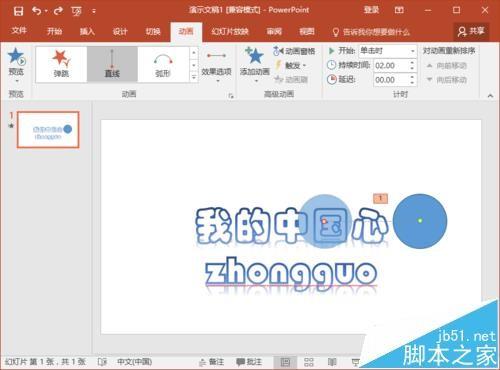Viewport: 500px width, 370px height.
Task: Click the red motion path end point
Action: coord(324,221)
